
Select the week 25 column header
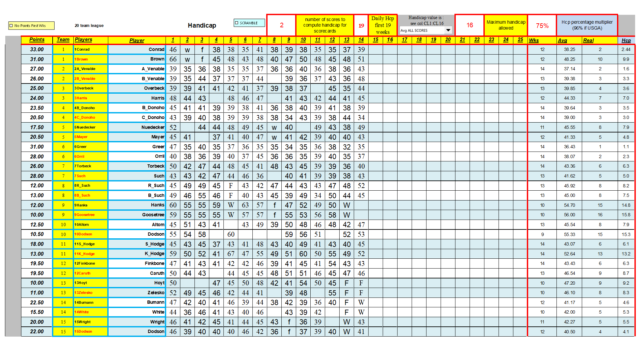point(520,40)
